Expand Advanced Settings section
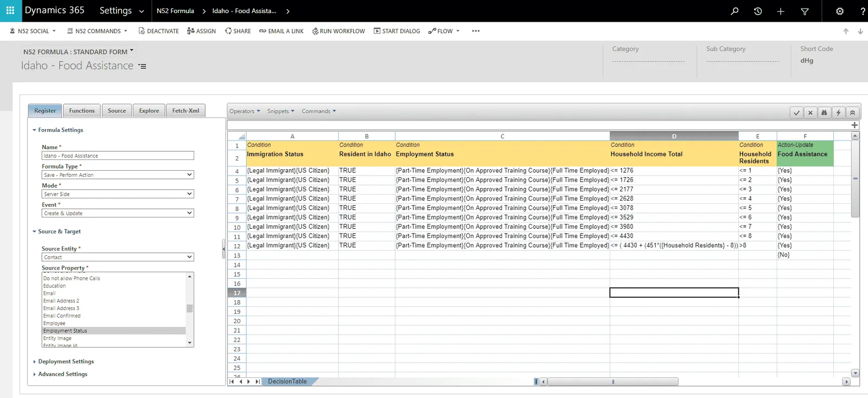 click(x=60, y=374)
